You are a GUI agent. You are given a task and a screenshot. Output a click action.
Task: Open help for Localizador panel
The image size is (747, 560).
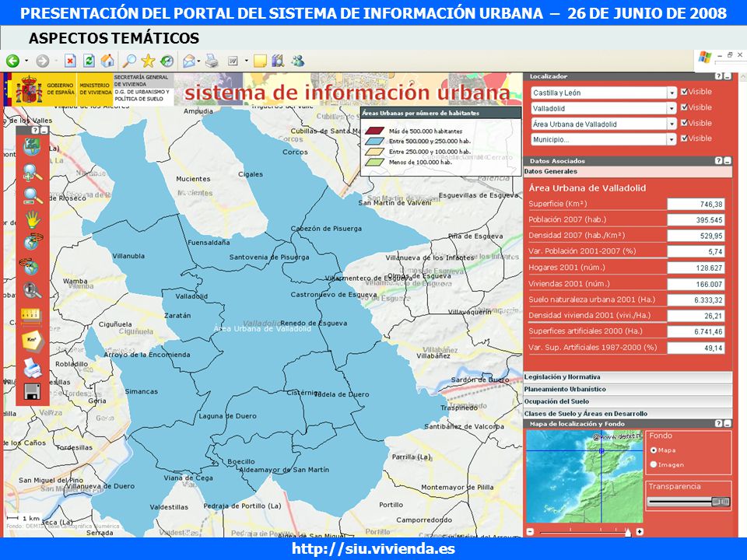click(x=719, y=76)
